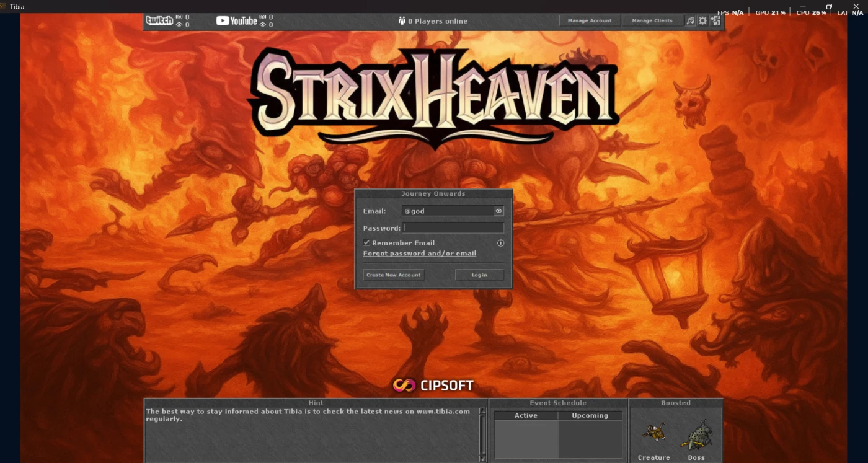868x463 pixels.
Task: Click the info icon beside Remember Email
Action: (500, 243)
